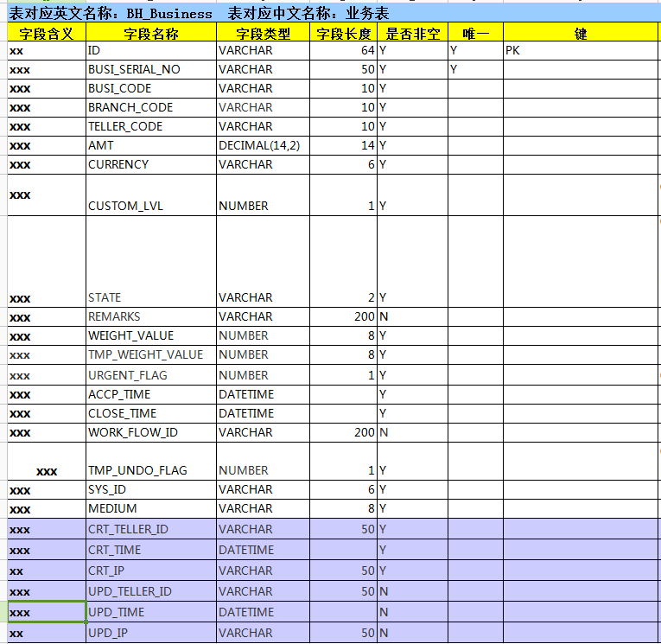This screenshot has height=644, width=661.
Task: Select the AMT field name cell
Action: click(151, 145)
